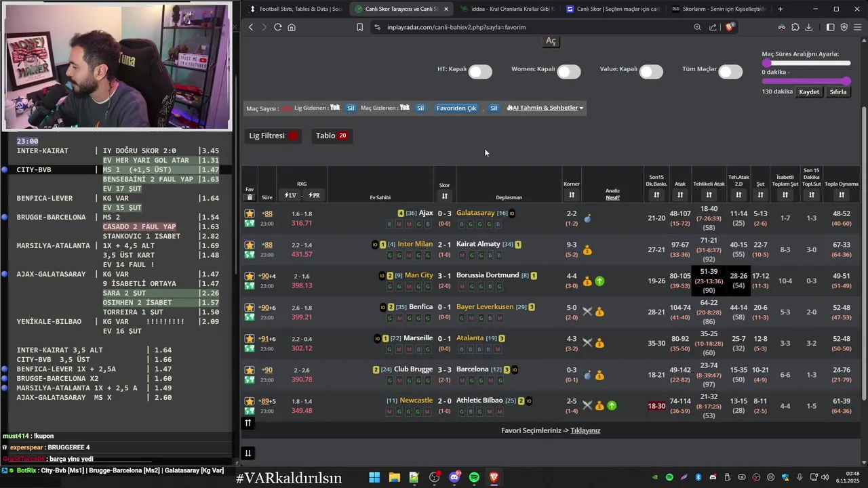Open Spotify from Windows taskbar
The image size is (868, 488).
click(x=474, y=477)
